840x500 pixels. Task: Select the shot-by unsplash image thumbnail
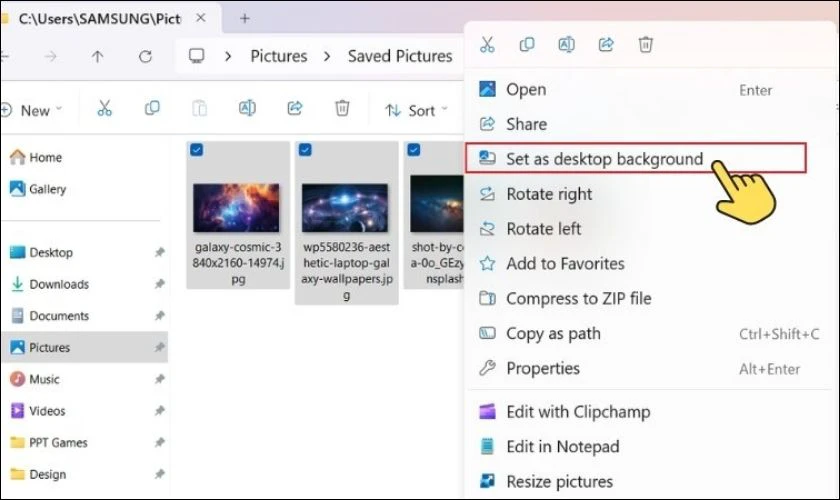point(437,204)
